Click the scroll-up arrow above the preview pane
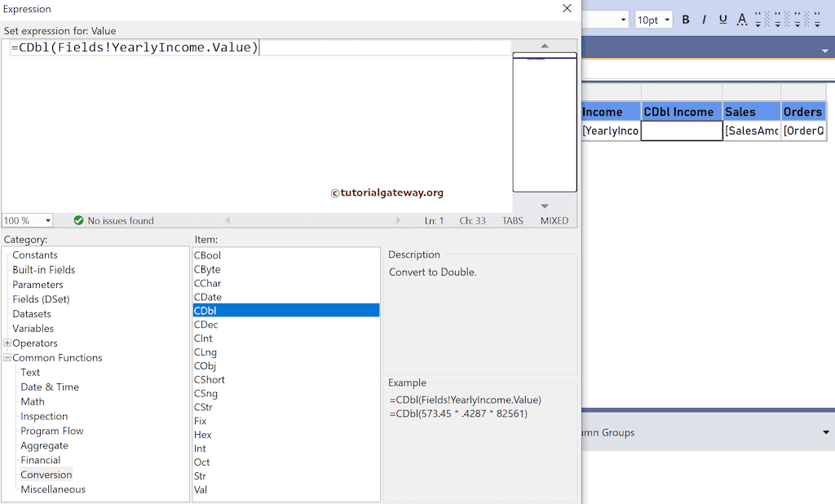The height and width of the screenshot is (504, 835). click(543, 46)
